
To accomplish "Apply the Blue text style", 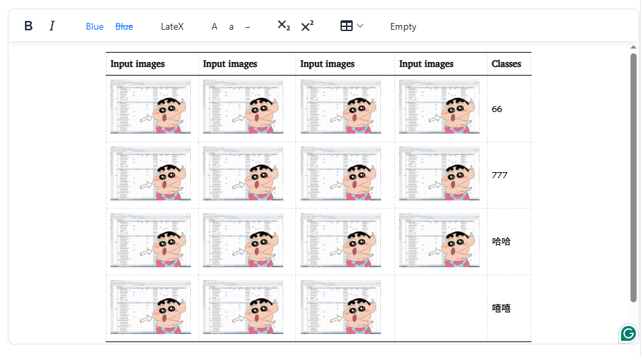I will (94, 27).
